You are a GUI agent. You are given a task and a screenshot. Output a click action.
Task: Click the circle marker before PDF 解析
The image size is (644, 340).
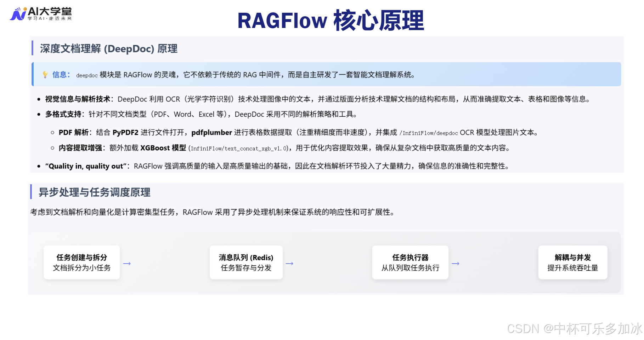coord(52,132)
